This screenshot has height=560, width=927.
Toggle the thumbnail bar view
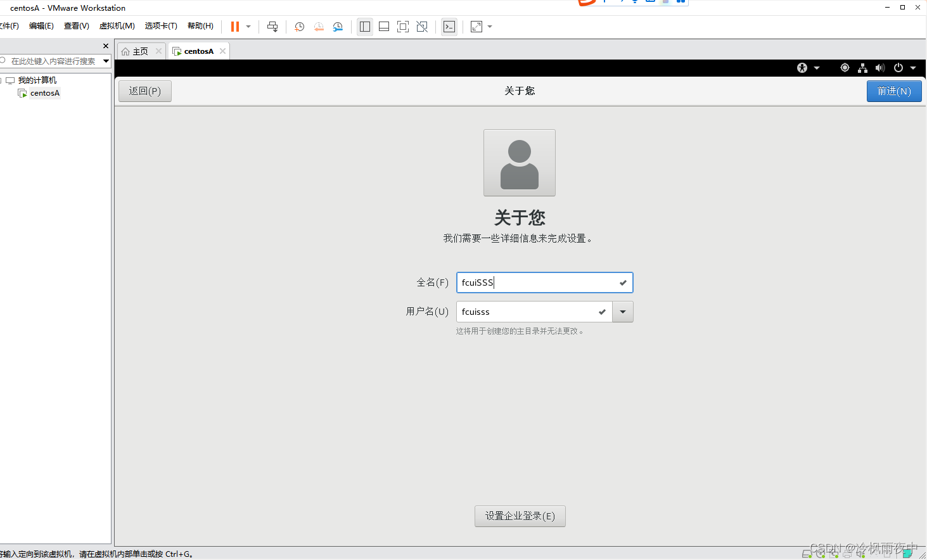click(x=384, y=27)
